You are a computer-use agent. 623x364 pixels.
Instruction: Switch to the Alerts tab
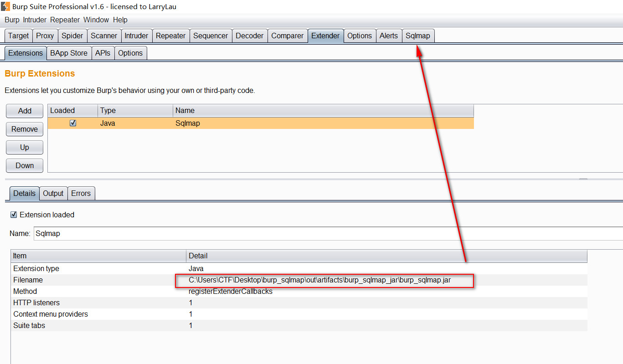[389, 36]
